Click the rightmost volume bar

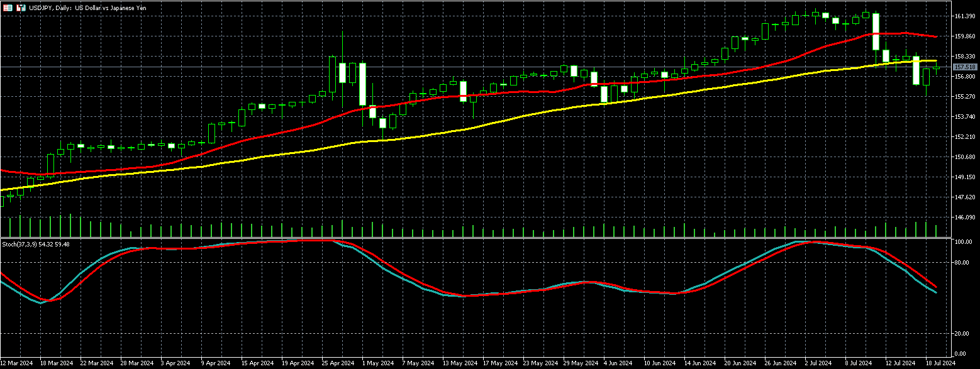pyautogui.click(x=936, y=231)
